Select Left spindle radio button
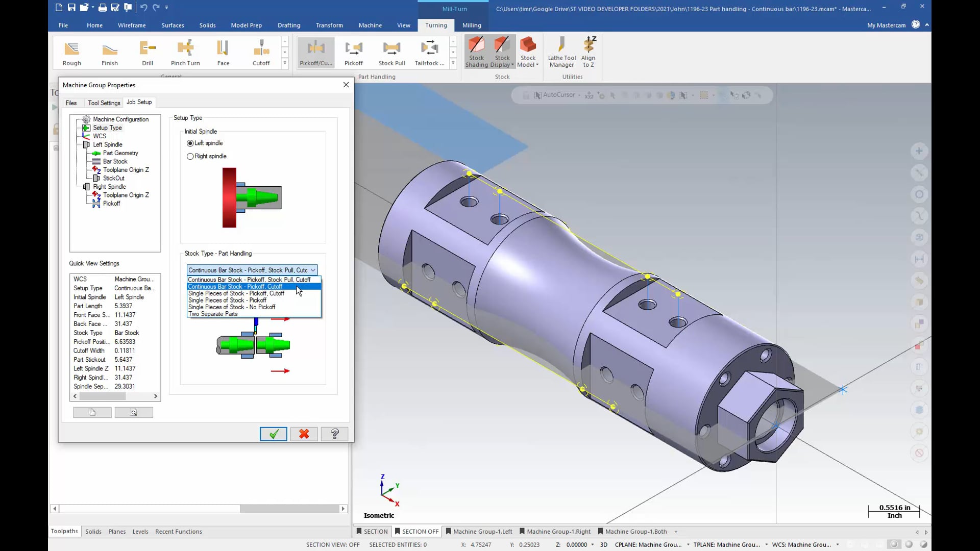The width and height of the screenshot is (980, 551). click(x=190, y=143)
